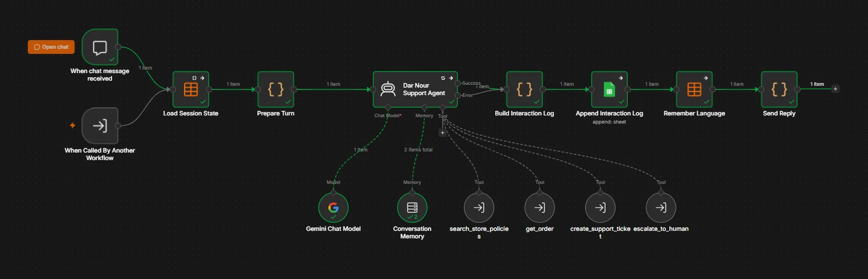Open the Send Reply code node

coord(779,89)
